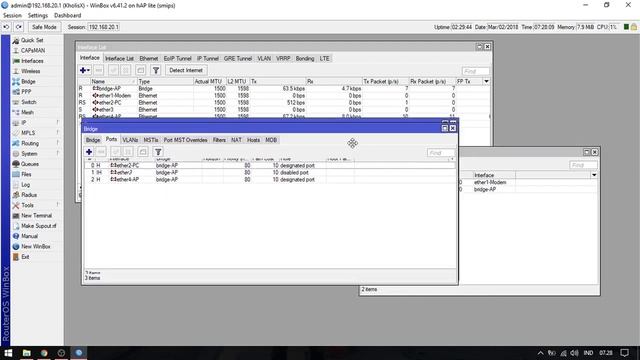This screenshot has width=640, height=360.
Task: Open the VLAN tab in Interface List
Action: pos(264,58)
